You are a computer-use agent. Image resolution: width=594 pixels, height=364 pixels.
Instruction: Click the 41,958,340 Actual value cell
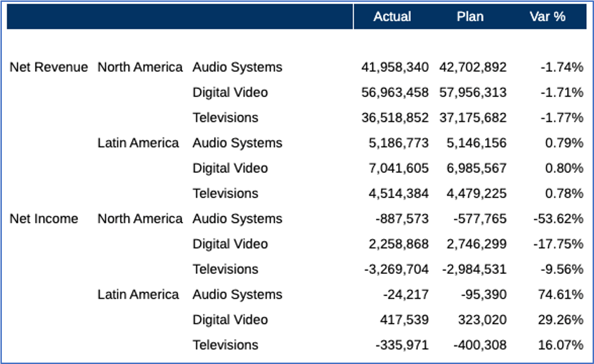click(x=395, y=67)
